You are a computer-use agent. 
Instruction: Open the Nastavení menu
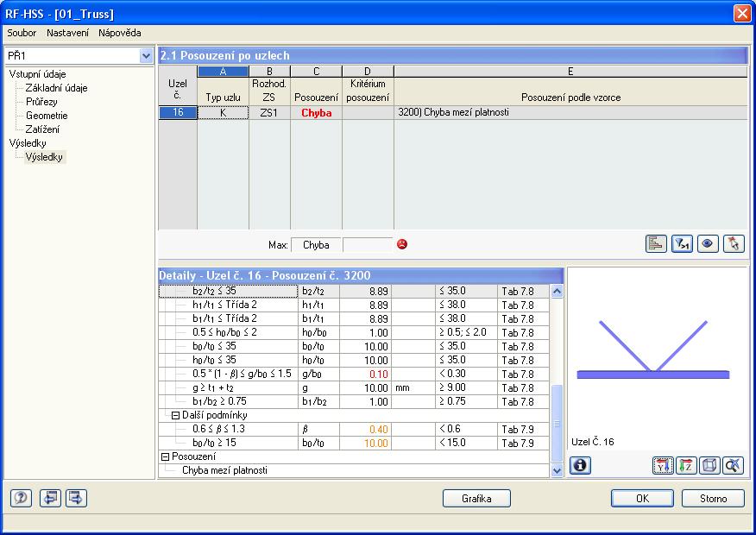(x=68, y=33)
